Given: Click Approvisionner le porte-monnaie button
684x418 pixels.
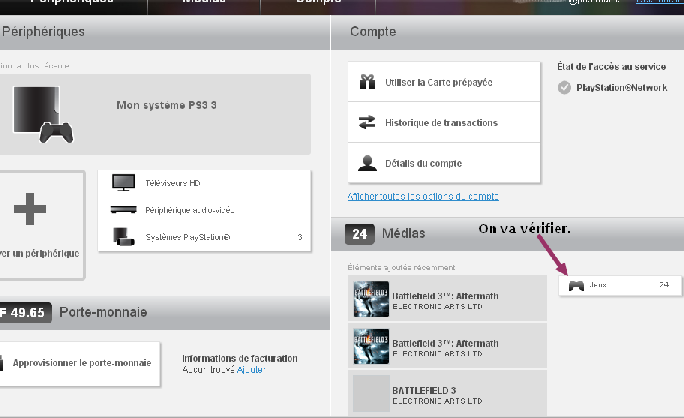Looking at the screenshot, I should [x=80, y=363].
